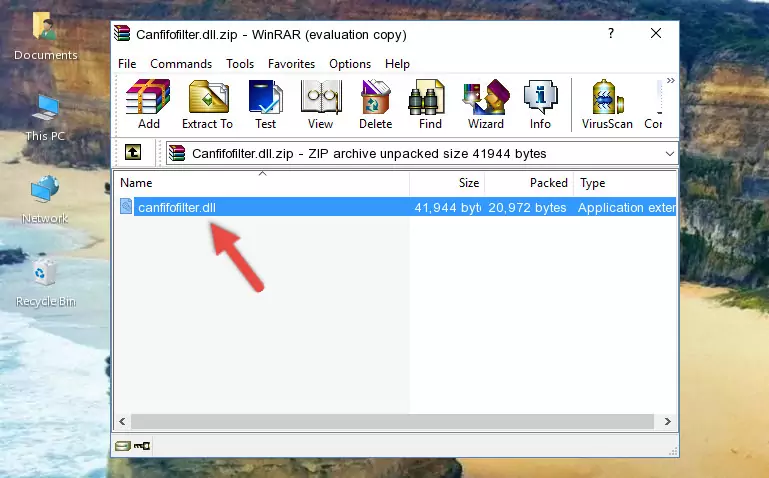
Task: Click the Extract To toolbar icon
Action: (x=207, y=104)
